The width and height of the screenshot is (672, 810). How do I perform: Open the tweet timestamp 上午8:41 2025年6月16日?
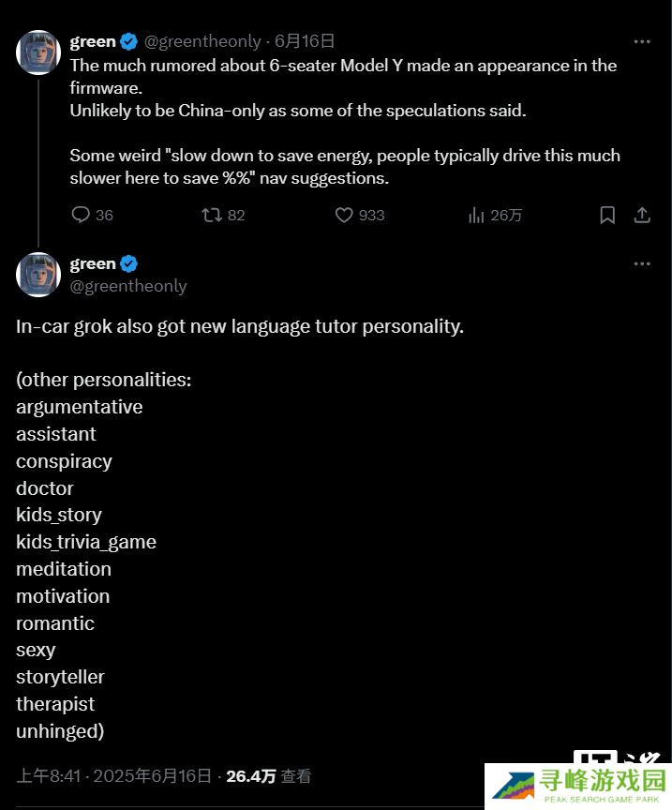click(113, 776)
